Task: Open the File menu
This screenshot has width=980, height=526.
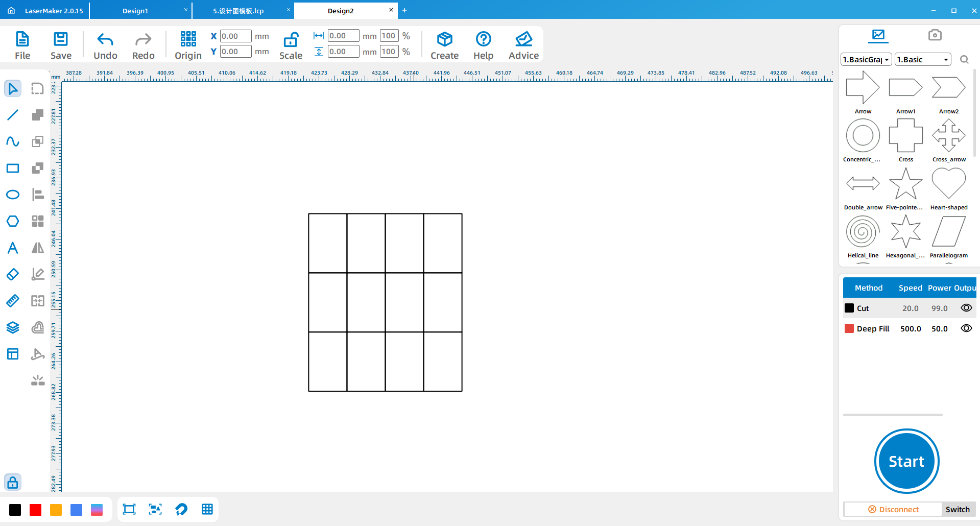Action: coord(22,45)
